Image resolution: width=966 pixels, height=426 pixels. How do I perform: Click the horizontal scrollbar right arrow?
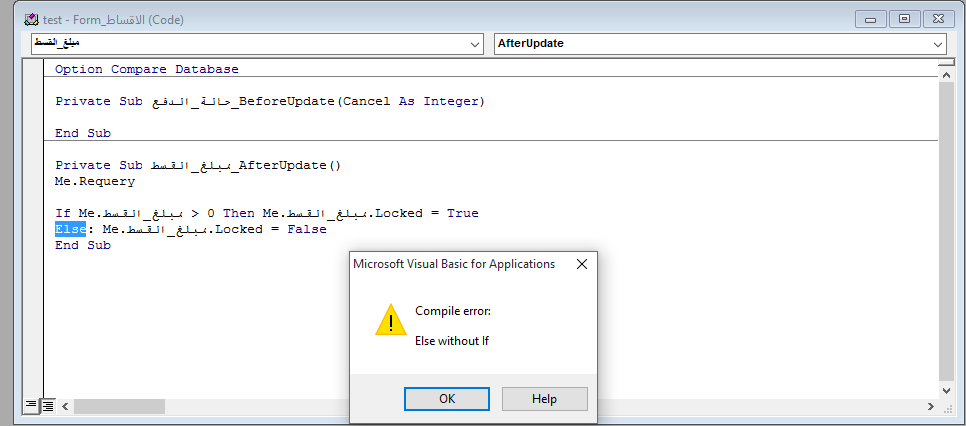tap(931, 406)
